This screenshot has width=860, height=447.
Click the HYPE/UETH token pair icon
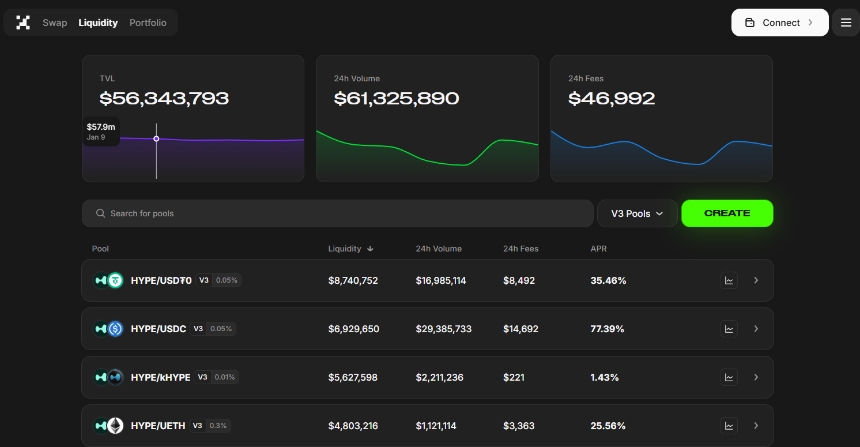pos(109,425)
